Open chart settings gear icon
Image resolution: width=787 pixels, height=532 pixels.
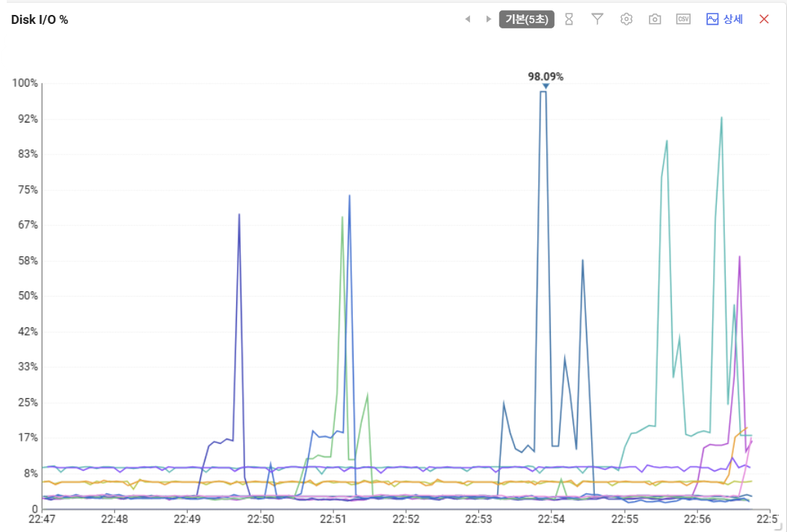(626, 19)
